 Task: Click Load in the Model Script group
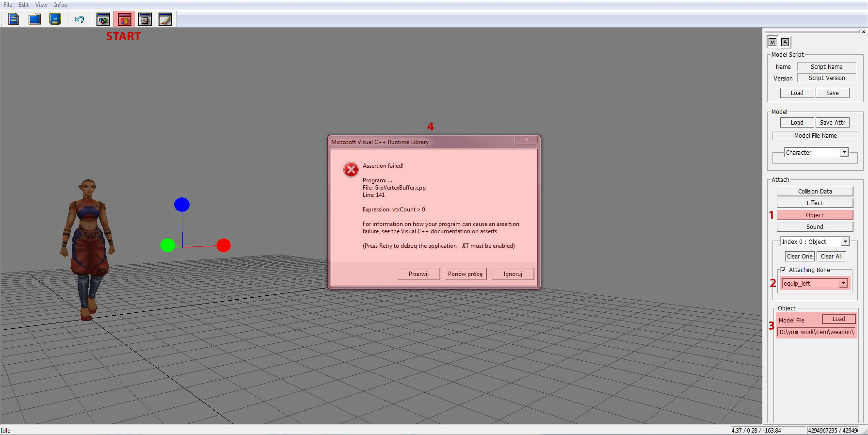[x=797, y=93]
